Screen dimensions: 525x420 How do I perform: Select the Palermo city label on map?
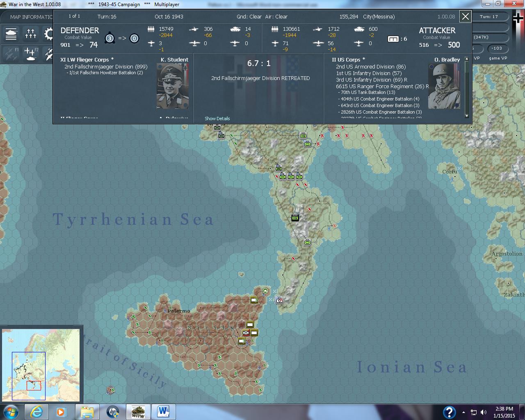coord(179,311)
